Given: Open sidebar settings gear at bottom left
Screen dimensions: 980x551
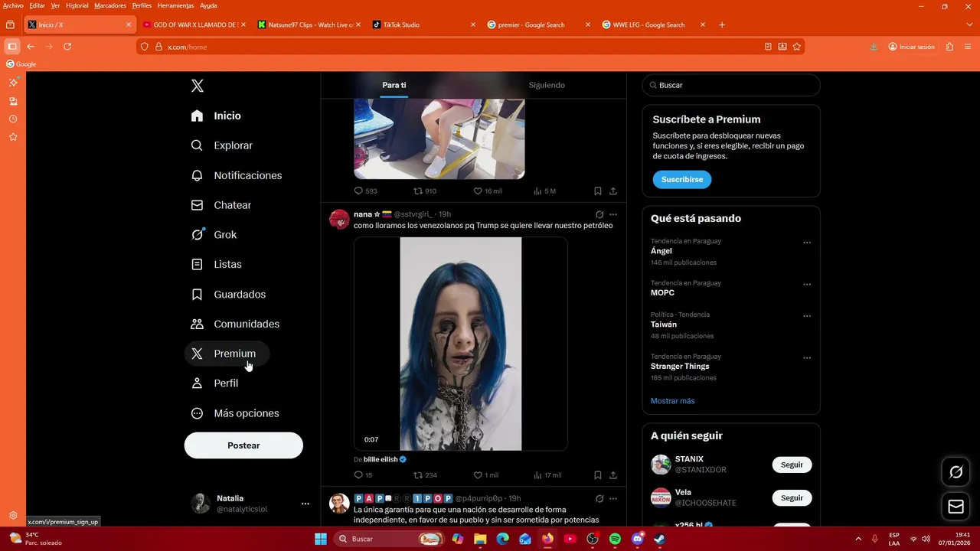Looking at the screenshot, I should tap(13, 516).
